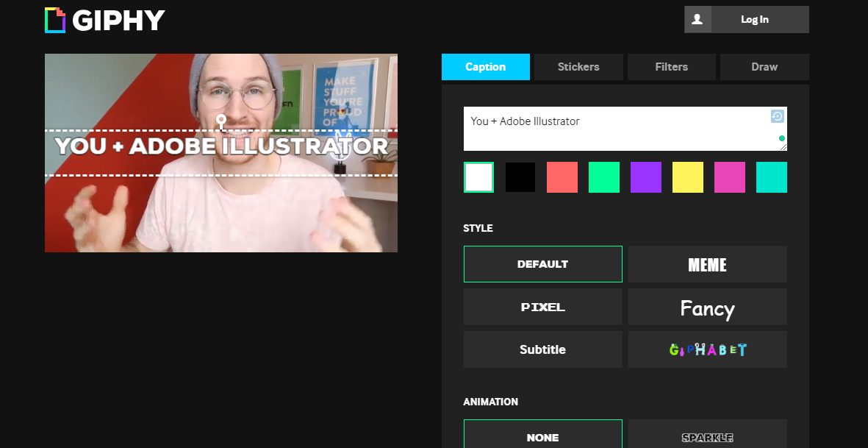
Task: Choose the Fancy caption style
Action: click(708, 307)
